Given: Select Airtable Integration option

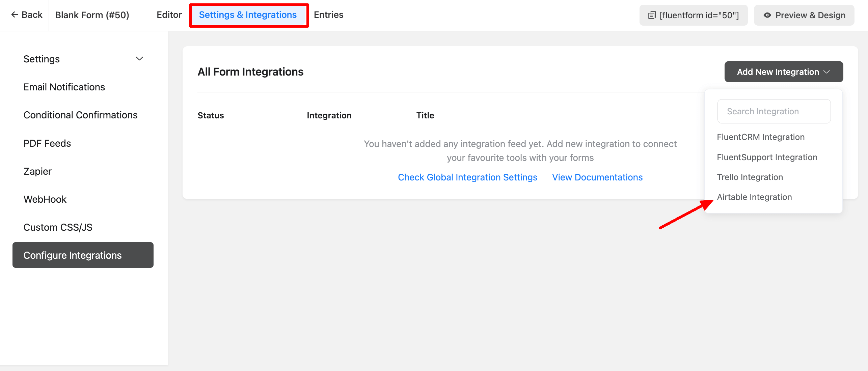Looking at the screenshot, I should (754, 197).
